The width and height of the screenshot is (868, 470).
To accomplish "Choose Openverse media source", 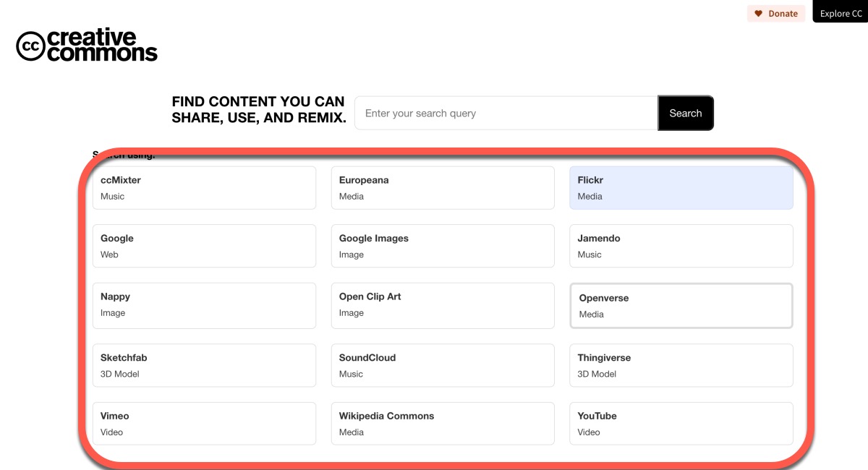I will (x=681, y=306).
